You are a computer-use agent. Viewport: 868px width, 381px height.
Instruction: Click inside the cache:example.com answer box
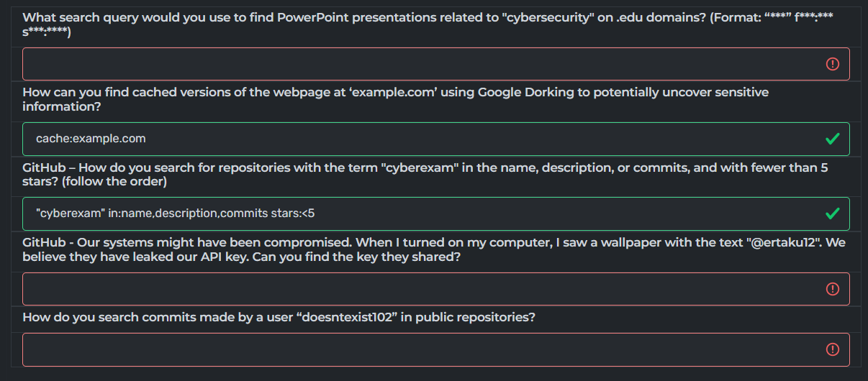pos(436,139)
